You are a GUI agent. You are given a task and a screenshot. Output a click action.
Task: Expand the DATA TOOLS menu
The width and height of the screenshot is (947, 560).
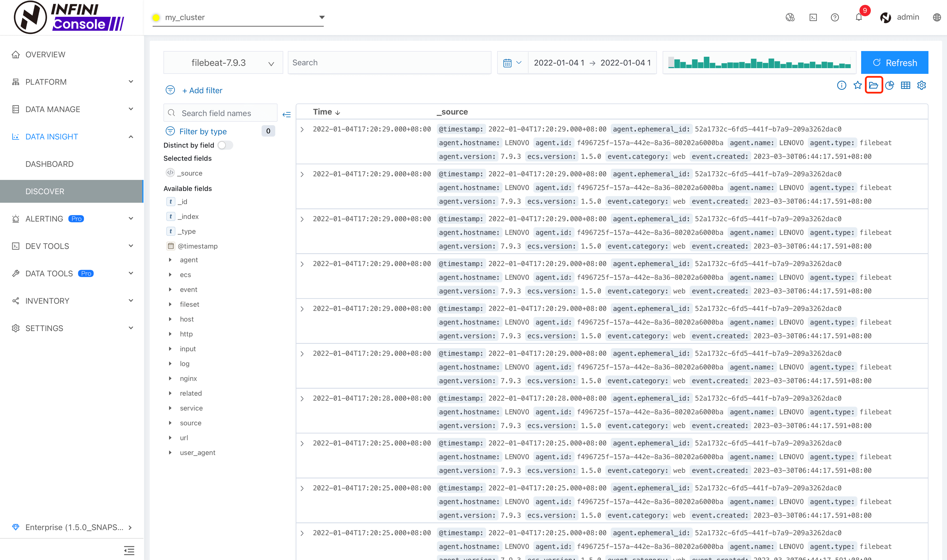pyautogui.click(x=72, y=274)
